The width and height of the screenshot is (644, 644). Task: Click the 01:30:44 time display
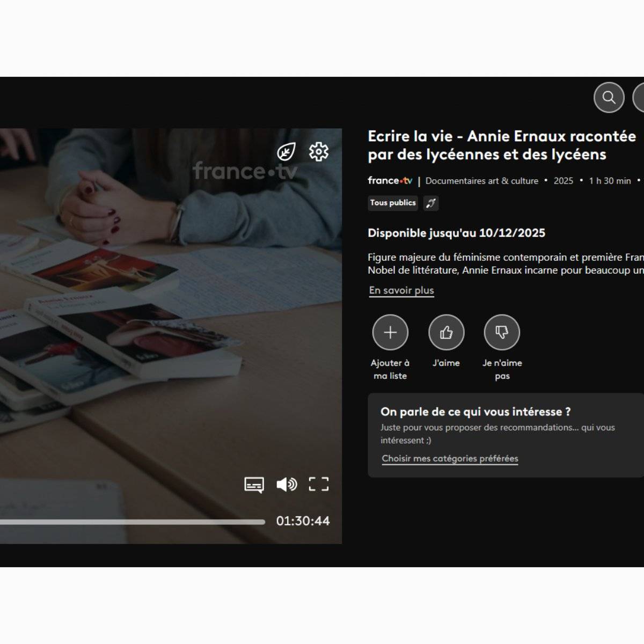[x=303, y=521]
